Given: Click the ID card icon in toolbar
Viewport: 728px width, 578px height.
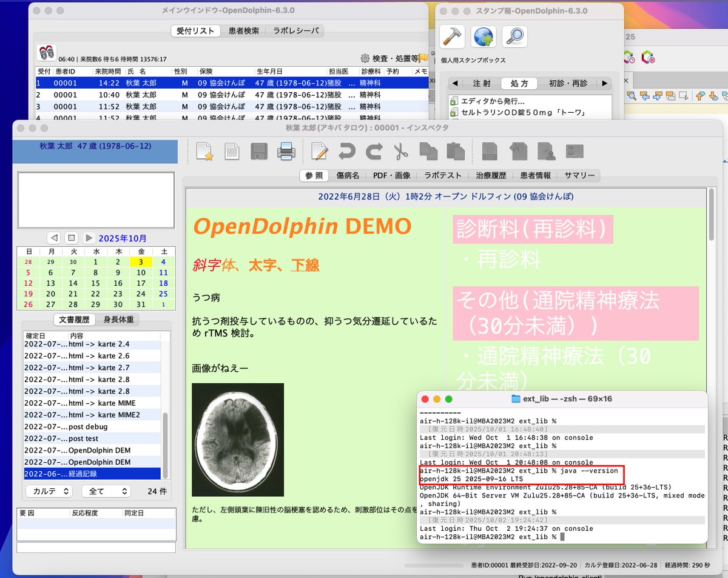Looking at the screenshot, I should point(574,150).
